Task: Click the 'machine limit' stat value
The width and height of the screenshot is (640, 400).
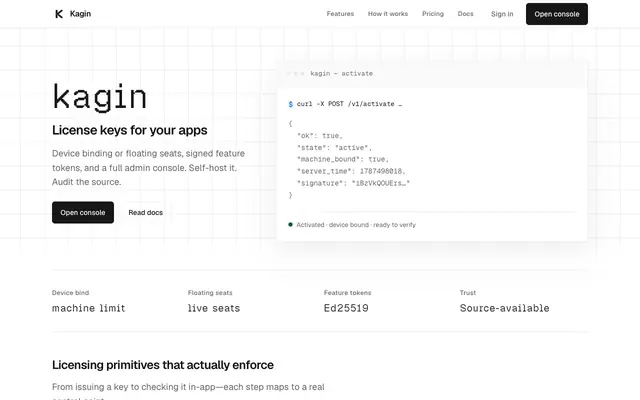Action: tap(89, 308)
